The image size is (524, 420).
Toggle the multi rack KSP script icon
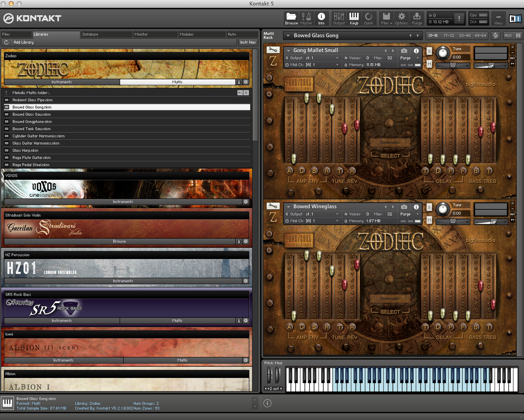tap(496, 36)
